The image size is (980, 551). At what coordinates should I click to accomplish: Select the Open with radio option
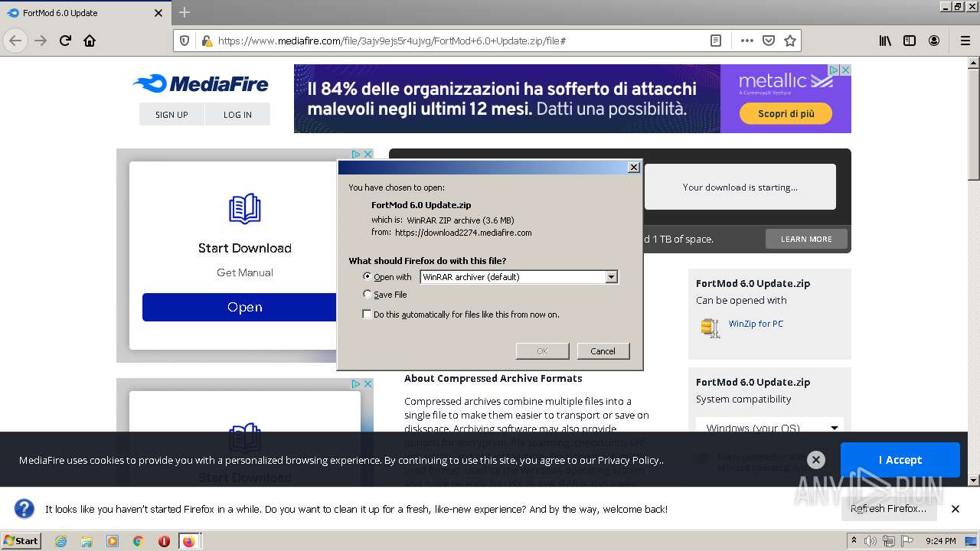pyautogui.click(x=367, y=277)
